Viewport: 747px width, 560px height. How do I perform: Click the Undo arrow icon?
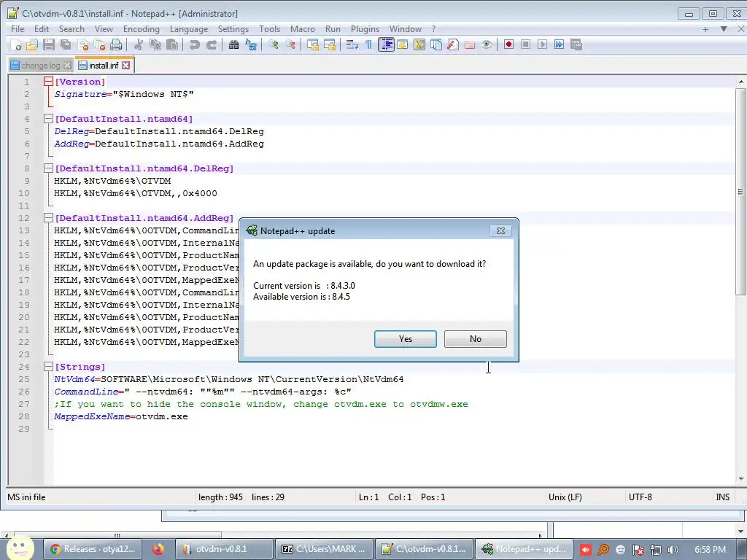pyautogui.click(x=194, y=44)
